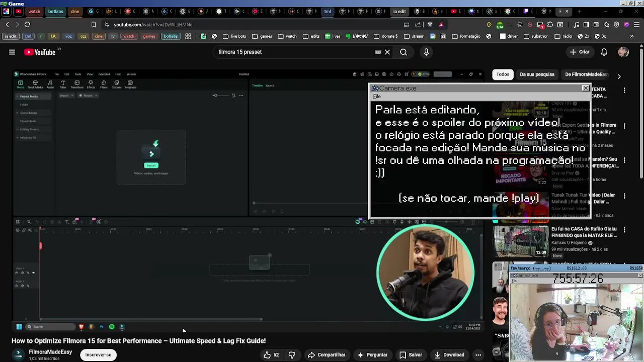Viewport: 644px width, 362px height.
Task: Open the Ramsés O Pequeno video thumbnail
Action: 521,241
